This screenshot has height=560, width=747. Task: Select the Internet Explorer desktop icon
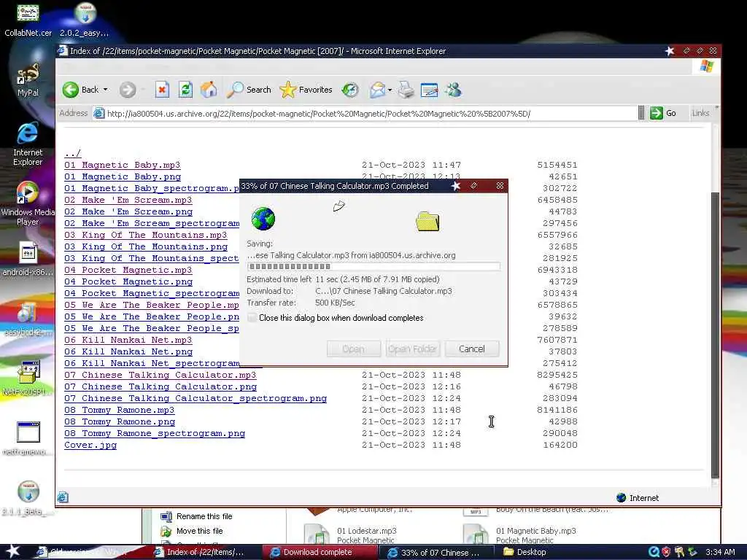click(x=28, y=144)
